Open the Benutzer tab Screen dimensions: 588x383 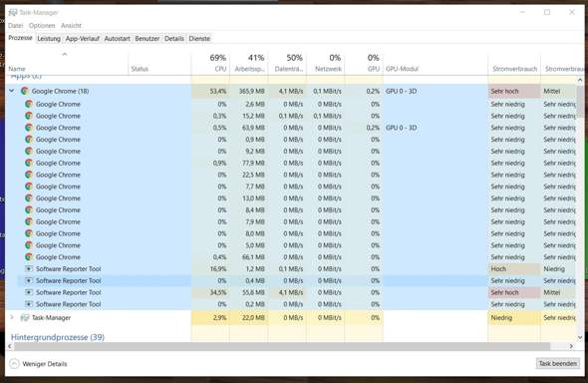[x=147, y=39]
